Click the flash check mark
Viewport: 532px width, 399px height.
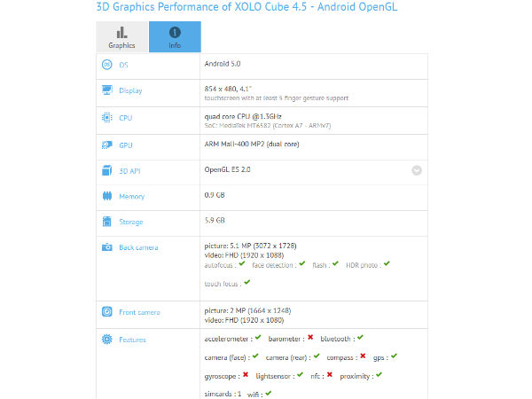(335, 263)
